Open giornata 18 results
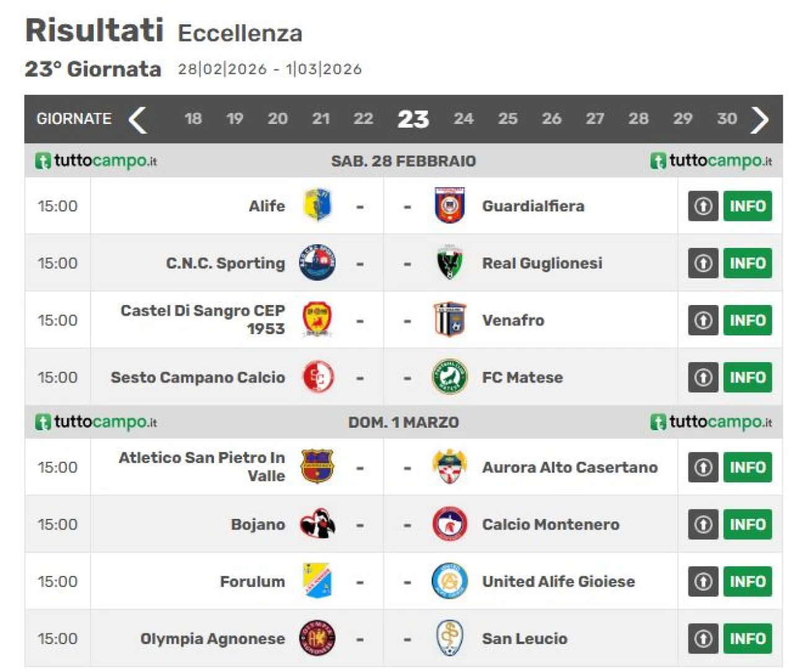Screen dimensions: 794x672 click(x=193, y=118)
